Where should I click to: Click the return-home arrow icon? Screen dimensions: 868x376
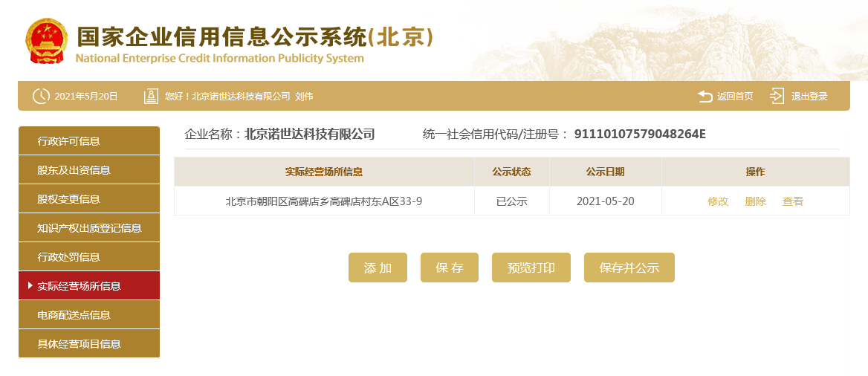click(x=705, y=97)
